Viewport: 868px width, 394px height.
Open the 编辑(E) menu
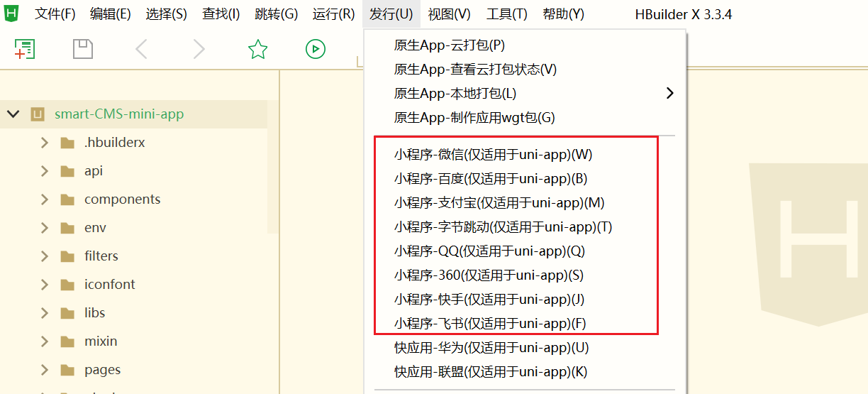tap(111, 14)
